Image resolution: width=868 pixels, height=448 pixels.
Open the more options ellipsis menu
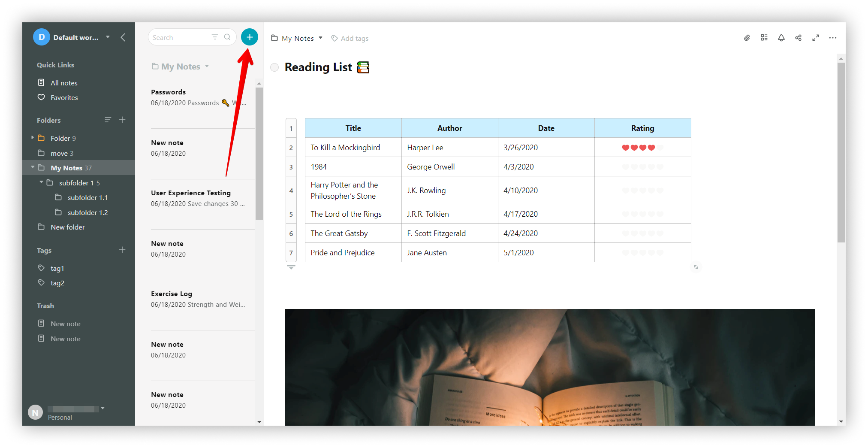832,38
